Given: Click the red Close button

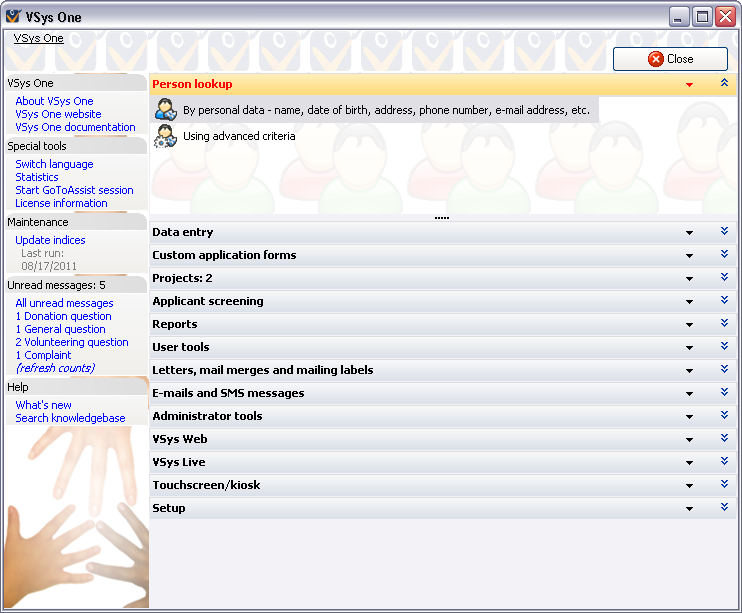Looking at the screenshot, I should point(670,59).
